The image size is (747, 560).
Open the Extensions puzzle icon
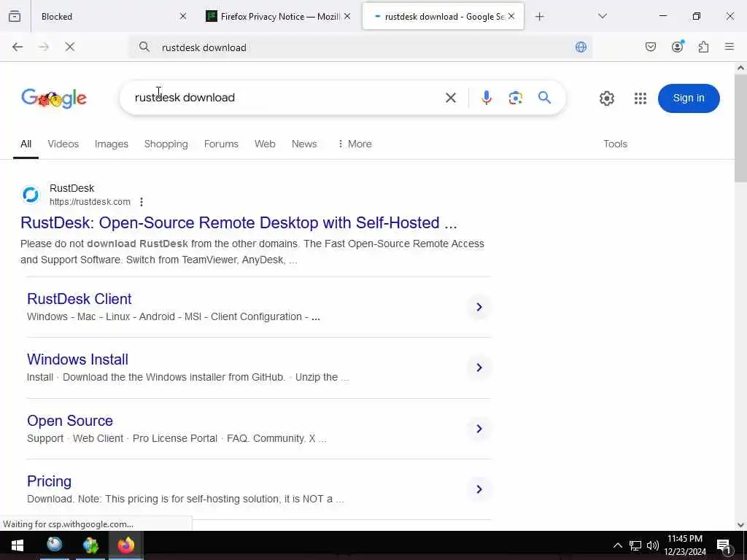(704, 47)
